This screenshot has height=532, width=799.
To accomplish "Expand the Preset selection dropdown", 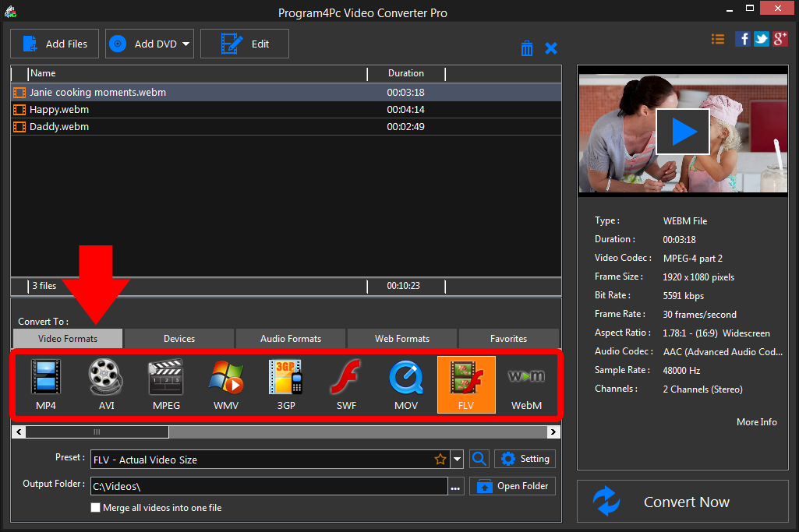I will point(456,459).
